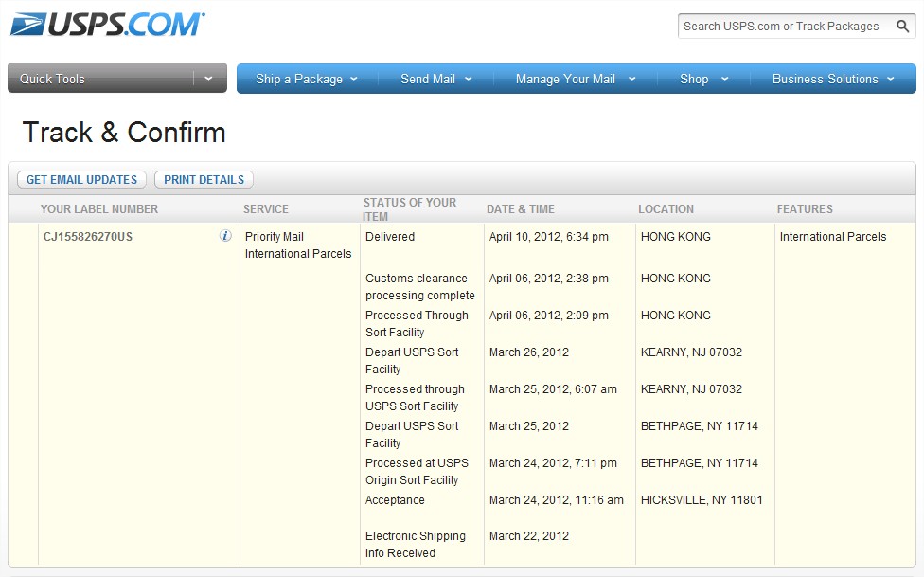The height and width of the screenshot is (577, 924).
Task: Select Priority Mail International Parcels service text
Action: (x=298, y=244)
